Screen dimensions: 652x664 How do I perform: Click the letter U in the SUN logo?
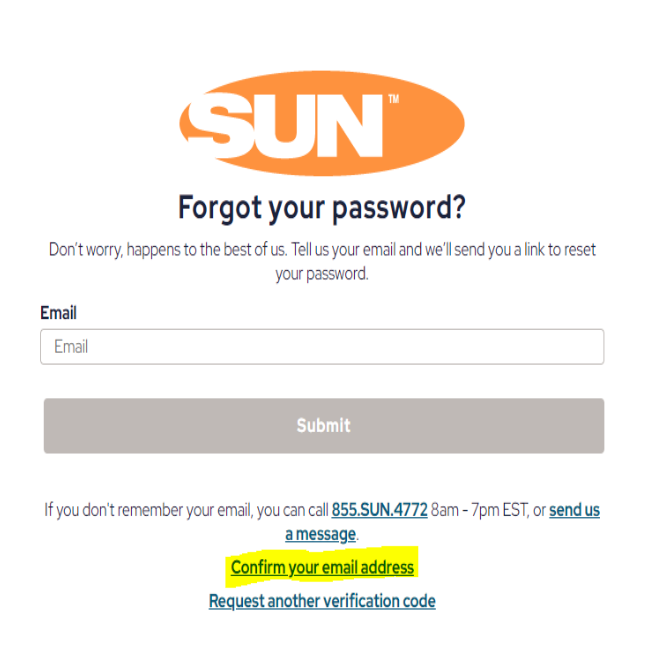(x=284, y=126)
